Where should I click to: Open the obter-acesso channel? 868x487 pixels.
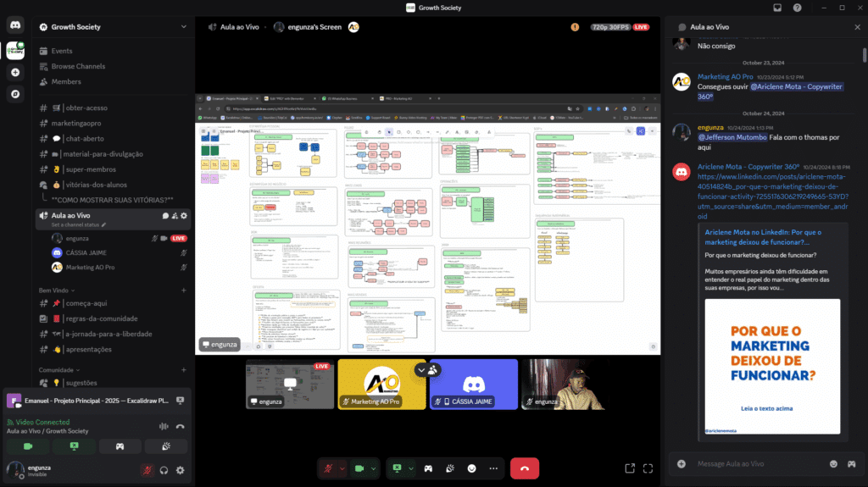click(x=113, y=108)
